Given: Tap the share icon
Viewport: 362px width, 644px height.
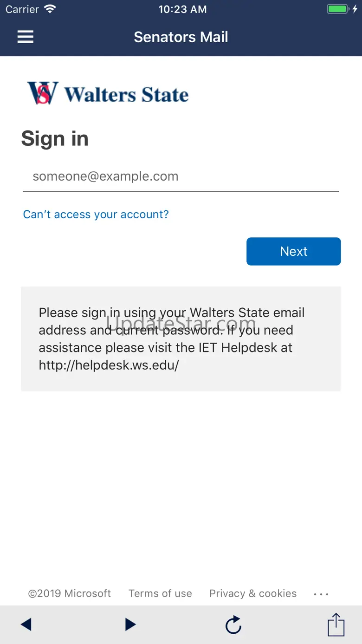Looking at the screenshot, I should pyautogui.click(x=336, y=624).
